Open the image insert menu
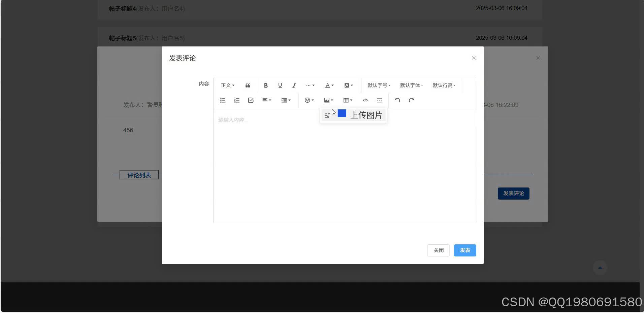 [328, 100]
